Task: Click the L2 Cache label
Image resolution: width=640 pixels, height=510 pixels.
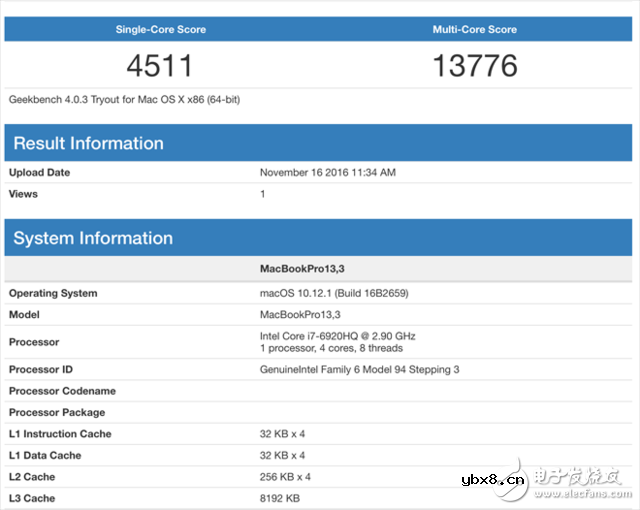Action: [32, 477]
